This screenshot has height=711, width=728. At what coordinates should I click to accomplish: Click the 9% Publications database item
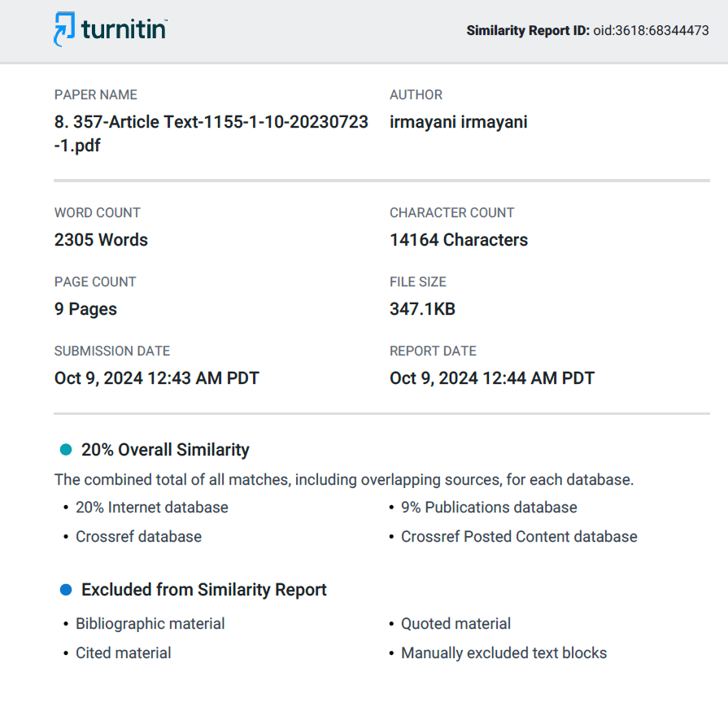pos(489,508)
